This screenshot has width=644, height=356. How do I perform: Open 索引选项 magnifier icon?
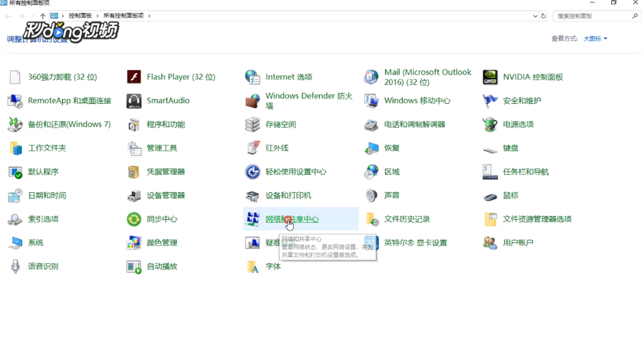[x=15, y=219]
